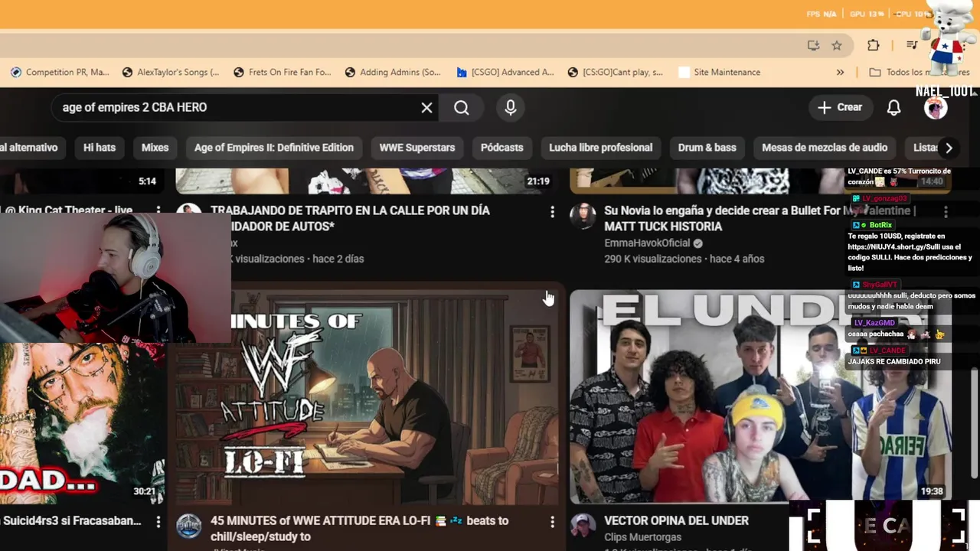Play the 30:21 tattooed face thumbnail
The width and height of the screenshot is (980, 551).
coord(83,423)
